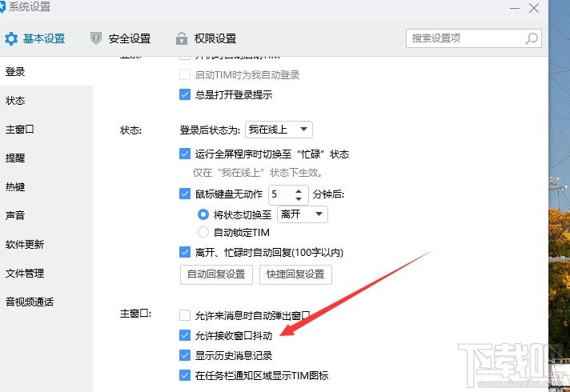This screenshot has width=570, height=392.
Task: Click the lock icon beside 权限设置
Action: [182, 38]
